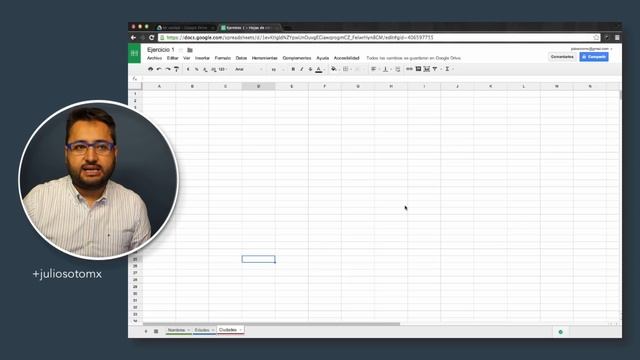
Task: Open the Insertar menu
Action: [x=202, y=58]
